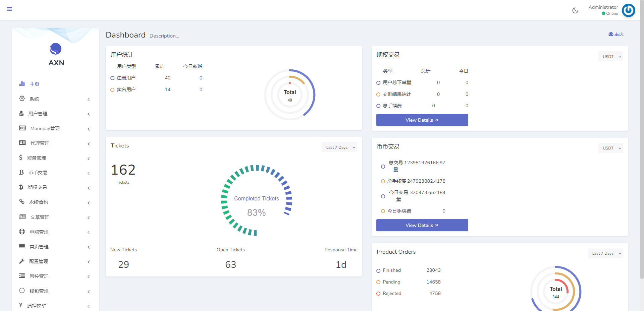Image resolution: width=644 pixels, height=311 pixels.
Task: Expand the 代理管理 chevron arrow
Action: pos(89,144)
